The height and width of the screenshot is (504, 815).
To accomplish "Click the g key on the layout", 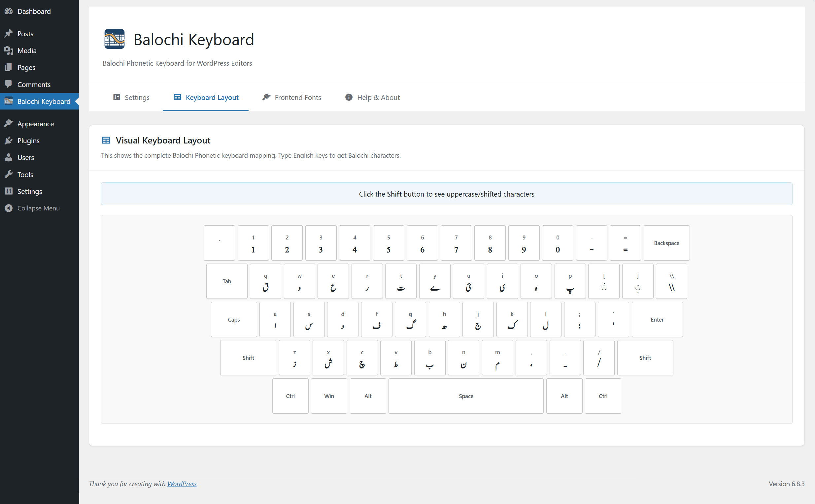I will coord(410,319).
